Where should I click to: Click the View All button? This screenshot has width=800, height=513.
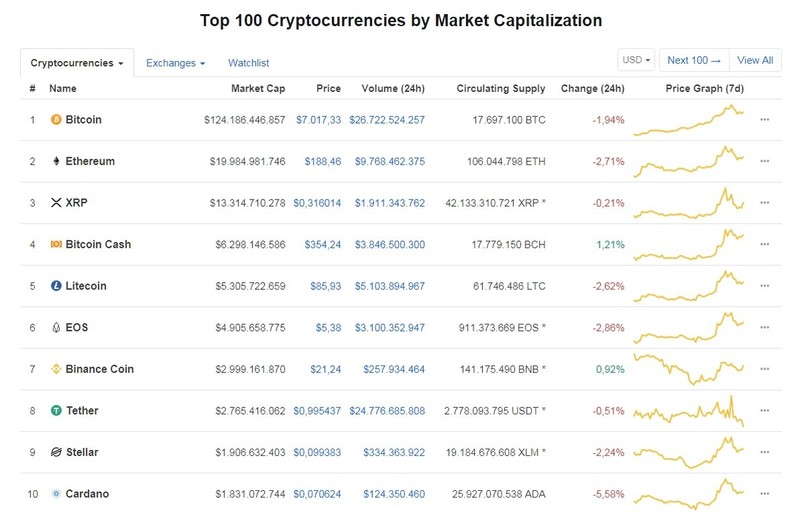(755, 60)
